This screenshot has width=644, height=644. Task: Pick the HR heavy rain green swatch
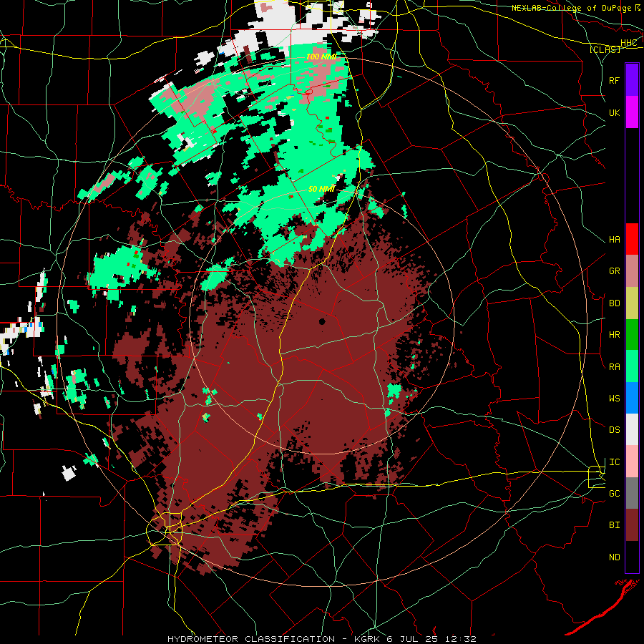[x=632, y=334]
